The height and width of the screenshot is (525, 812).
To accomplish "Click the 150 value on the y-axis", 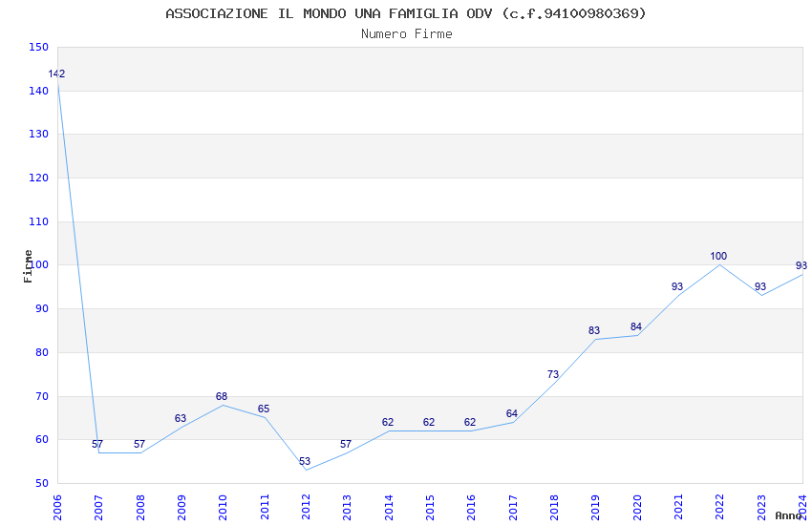I will click(38, 47).
